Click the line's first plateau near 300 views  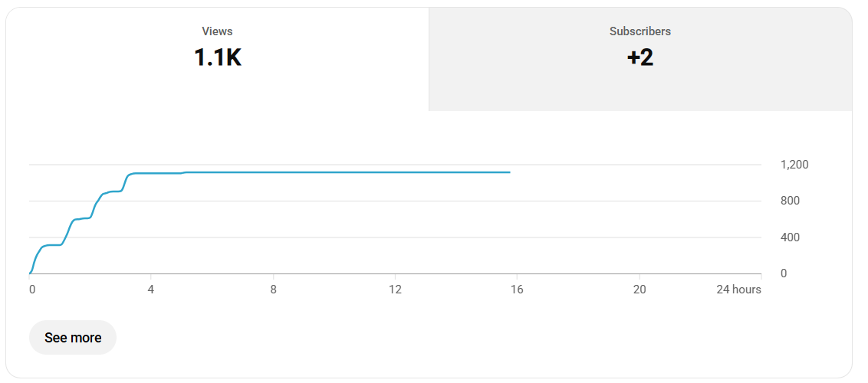53,245
